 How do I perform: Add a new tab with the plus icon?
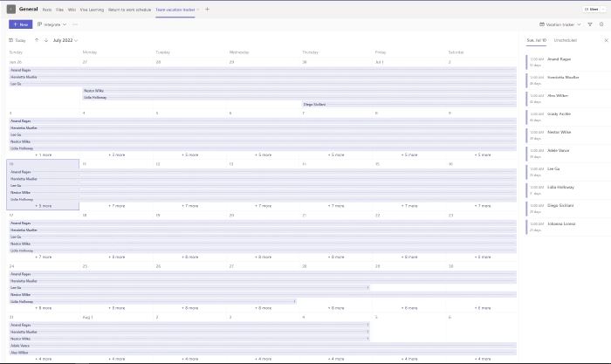[208, 10]
